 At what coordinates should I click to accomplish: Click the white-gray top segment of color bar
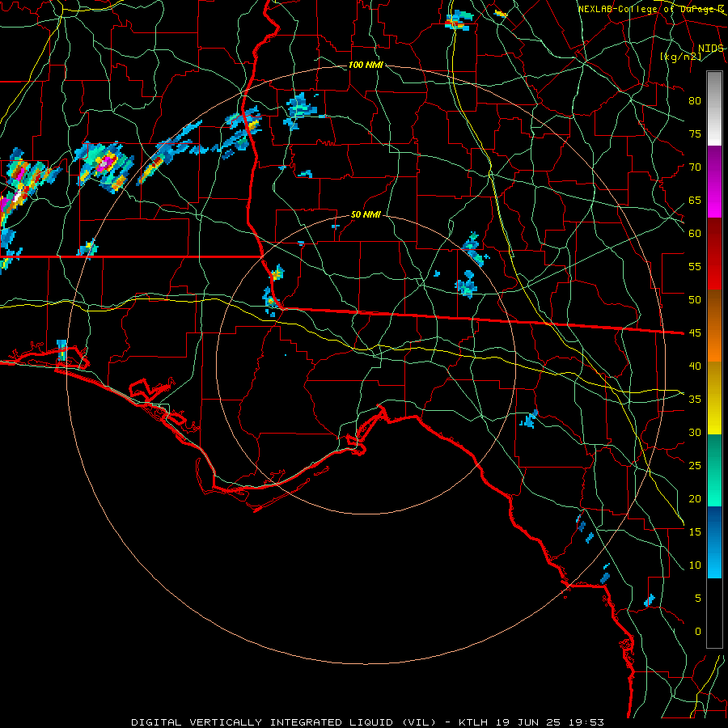tap(714, 108)
